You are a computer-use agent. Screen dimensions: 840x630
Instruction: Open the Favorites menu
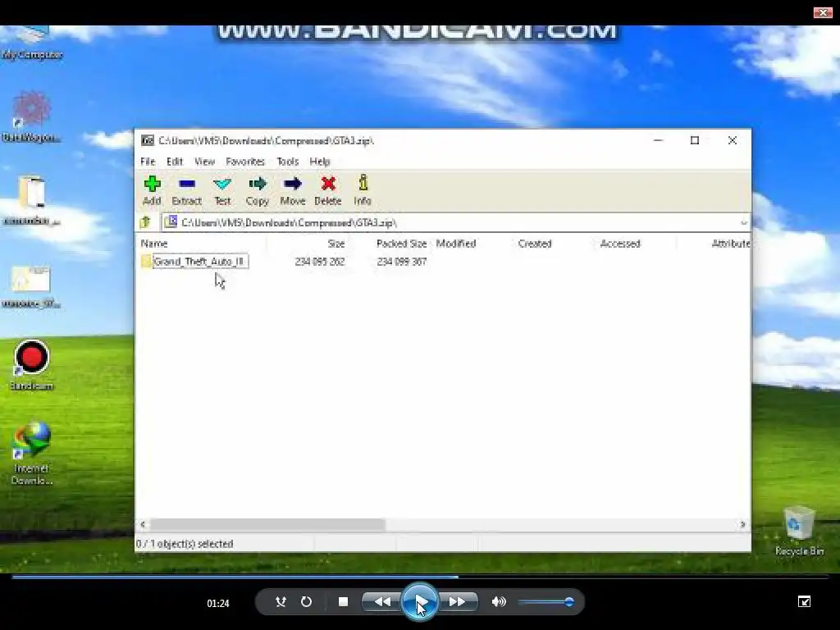pos(245,162)
